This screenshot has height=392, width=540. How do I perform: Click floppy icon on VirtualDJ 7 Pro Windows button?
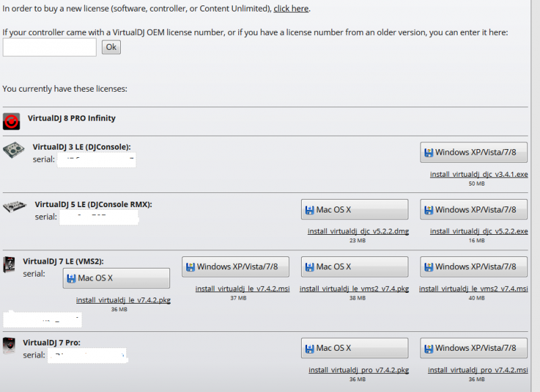pyautogui.click(x=429, y=349)
